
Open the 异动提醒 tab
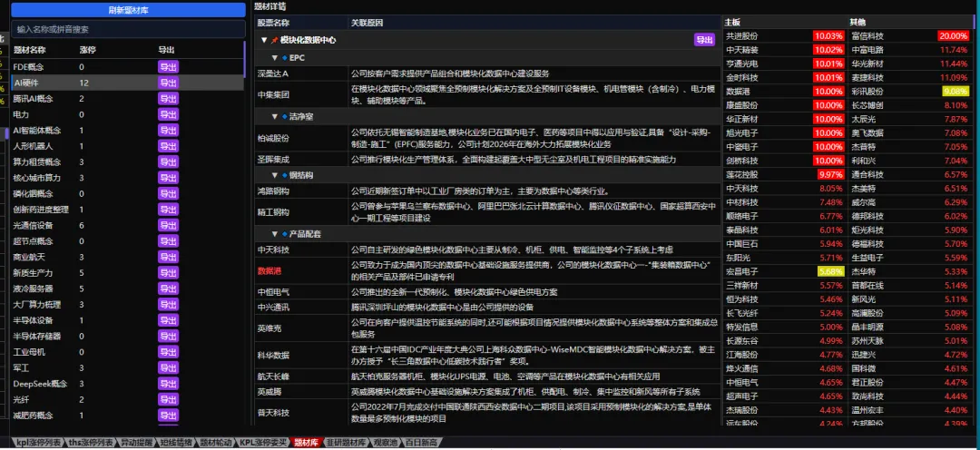[136, 443]
